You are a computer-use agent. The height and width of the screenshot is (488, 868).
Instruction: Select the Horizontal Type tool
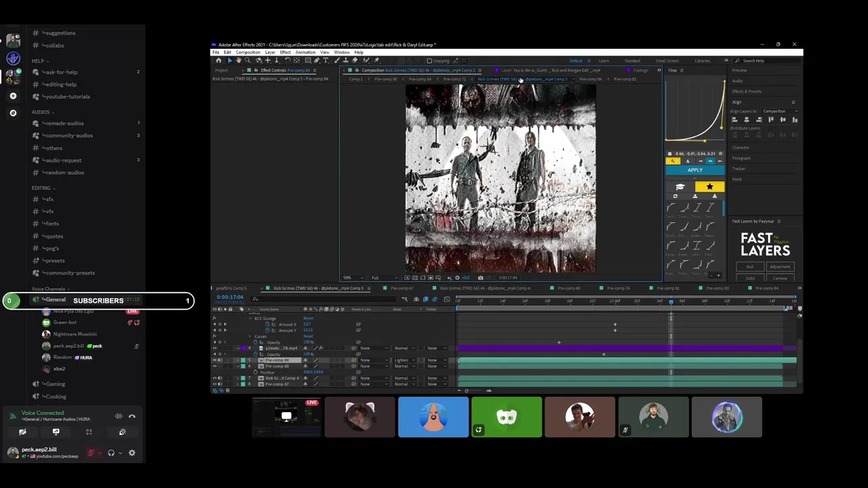[325, 60]
